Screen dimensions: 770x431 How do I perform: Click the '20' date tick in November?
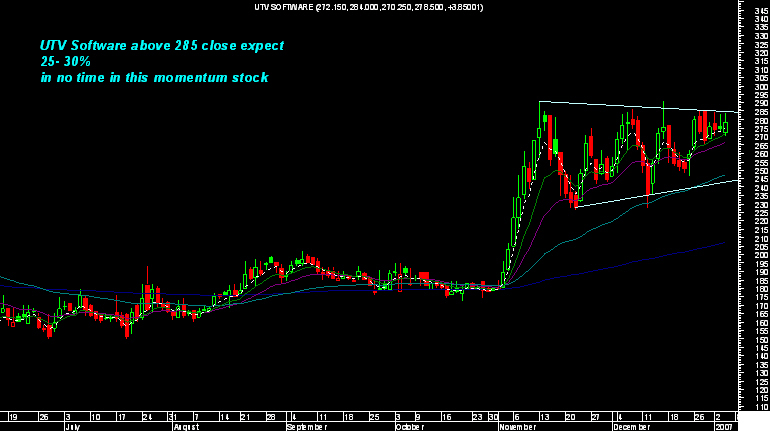coord(571,417)
